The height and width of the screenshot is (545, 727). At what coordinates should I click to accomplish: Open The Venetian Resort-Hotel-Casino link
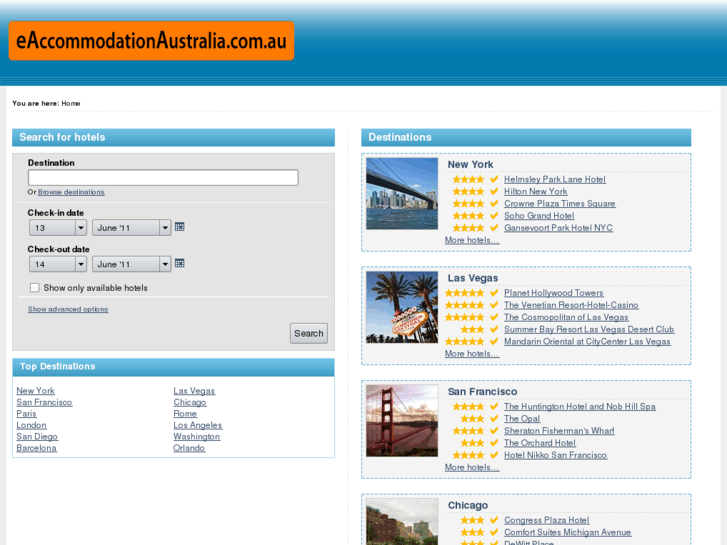tap(571, 305)
